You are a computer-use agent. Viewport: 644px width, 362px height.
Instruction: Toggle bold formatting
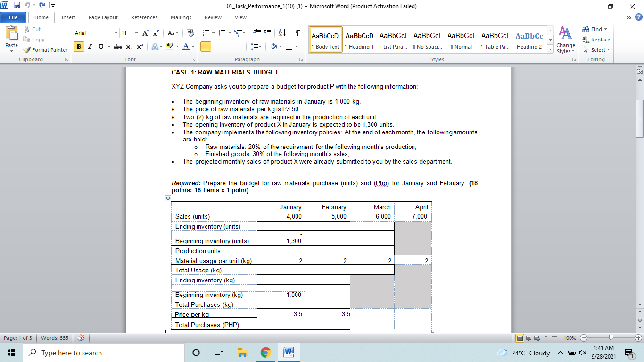pyautogui.click(x=78, y=47)
